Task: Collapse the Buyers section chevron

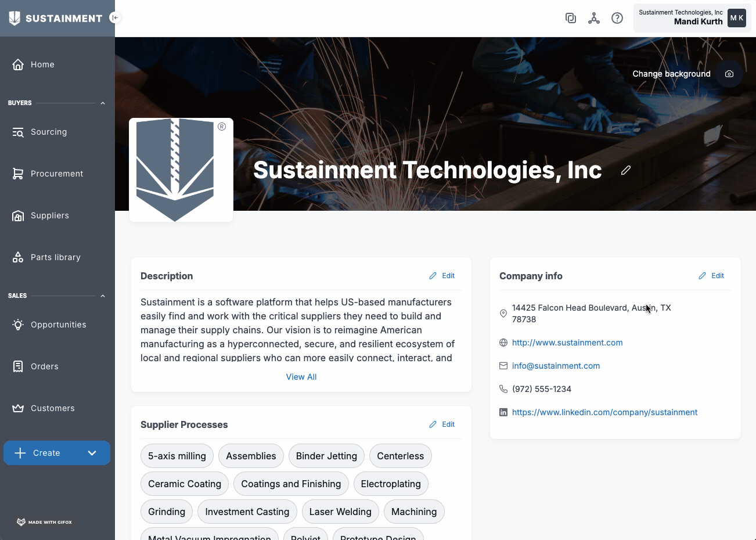Action: click(x=103, y=103)
